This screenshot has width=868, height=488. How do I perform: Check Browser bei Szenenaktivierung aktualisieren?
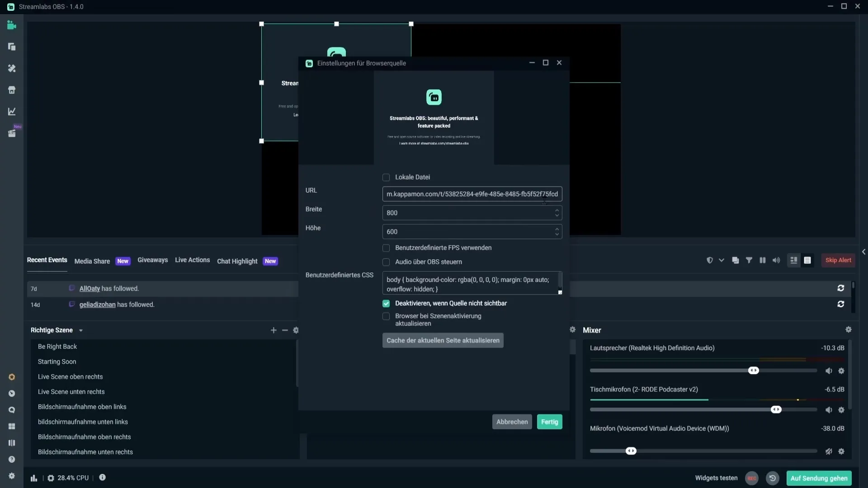[x=386, y=316]
